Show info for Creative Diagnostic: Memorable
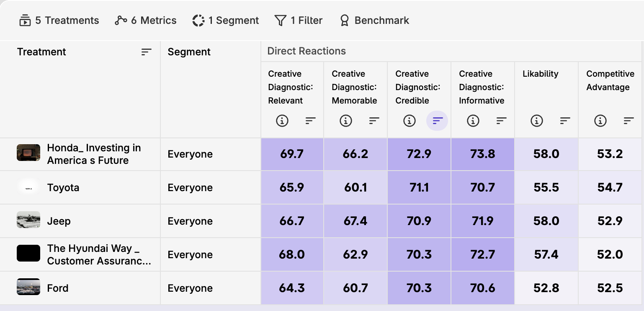 (346, 121)
